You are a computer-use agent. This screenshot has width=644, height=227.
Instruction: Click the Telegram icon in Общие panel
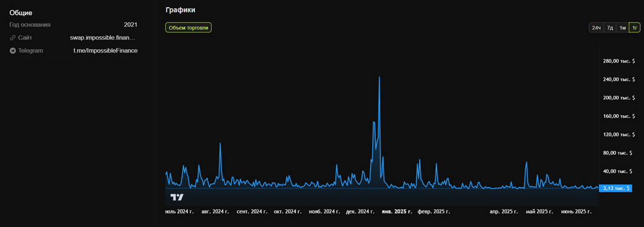pos(13,51)
